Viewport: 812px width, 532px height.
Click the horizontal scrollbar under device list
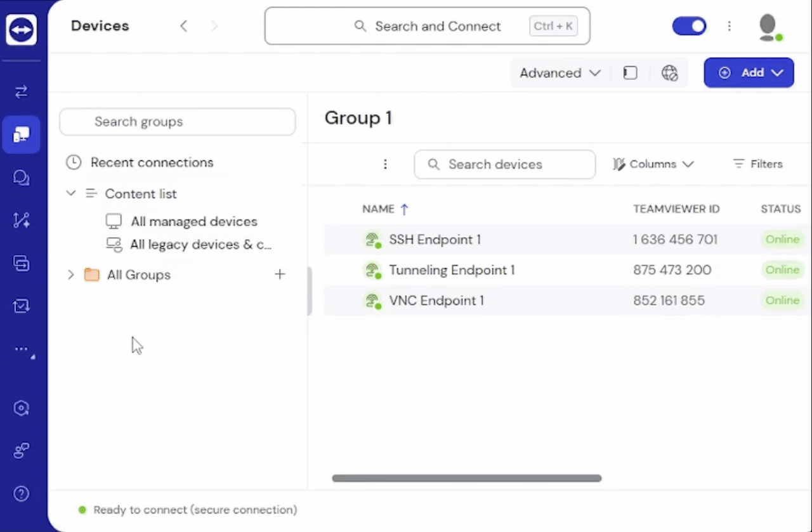[x=467, y=478]
